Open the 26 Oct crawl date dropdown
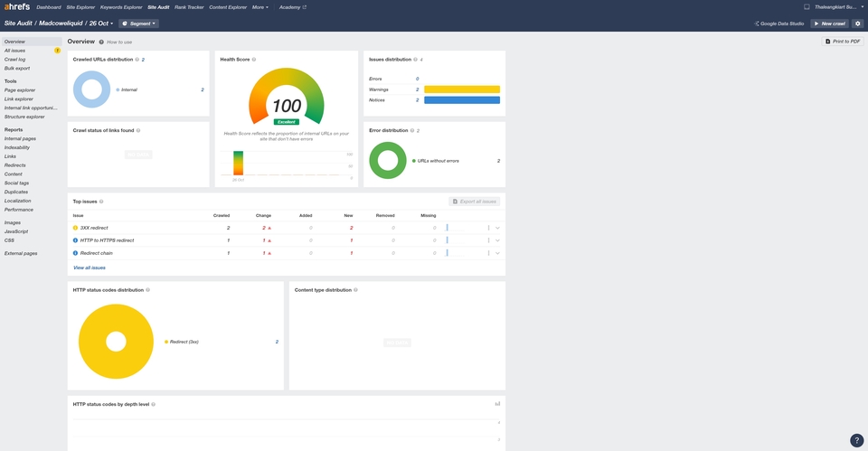The width and height of the screenshot is (868, 451). pos(101,23)
